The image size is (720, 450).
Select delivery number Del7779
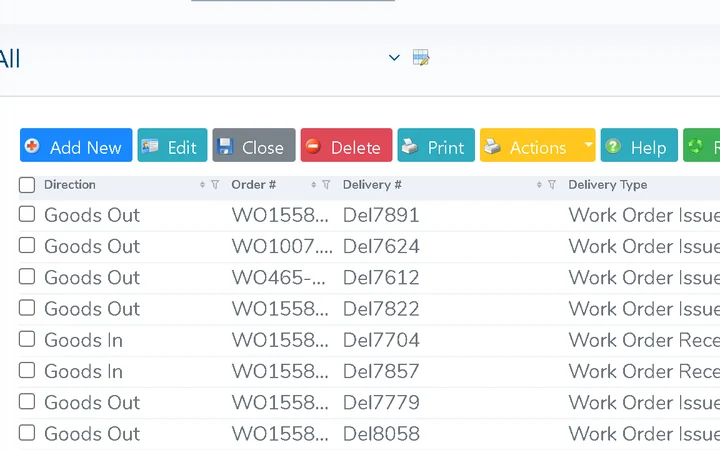point(381,402)
